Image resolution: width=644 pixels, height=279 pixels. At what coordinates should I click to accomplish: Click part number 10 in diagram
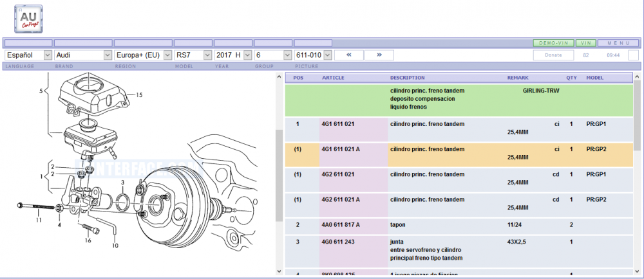[x=115, y=246]
